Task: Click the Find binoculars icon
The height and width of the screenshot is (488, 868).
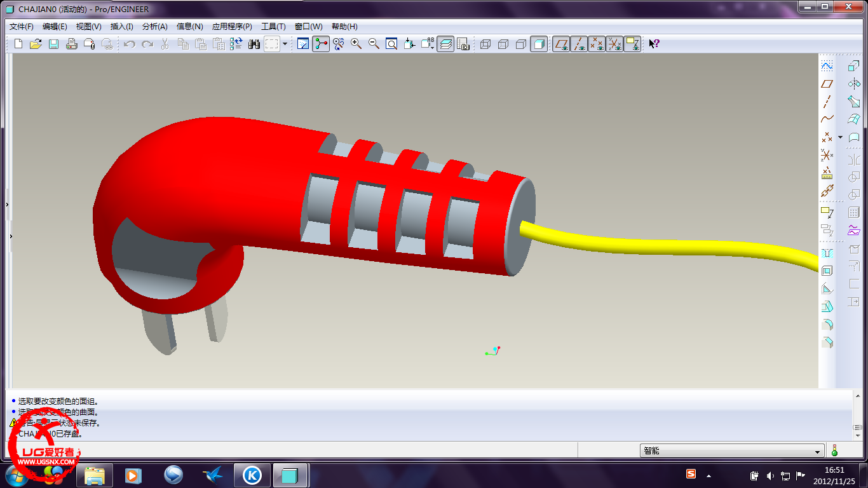Action: click(254, 44)
